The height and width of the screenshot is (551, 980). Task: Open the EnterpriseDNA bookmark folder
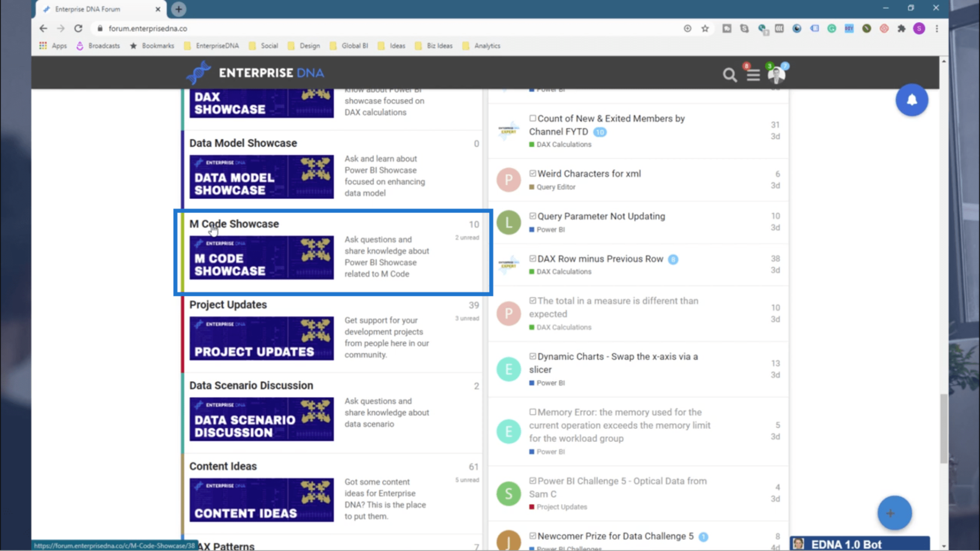[x=211, y=45]
